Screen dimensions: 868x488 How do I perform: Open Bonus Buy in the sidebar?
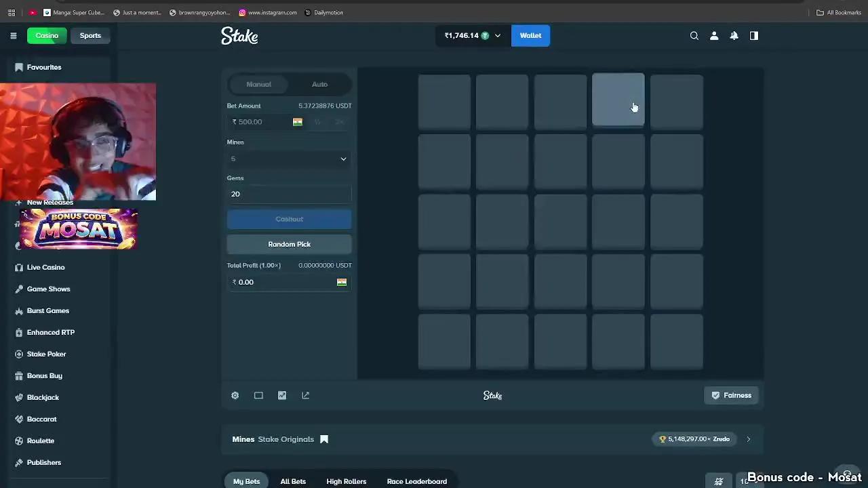point(44,375)
